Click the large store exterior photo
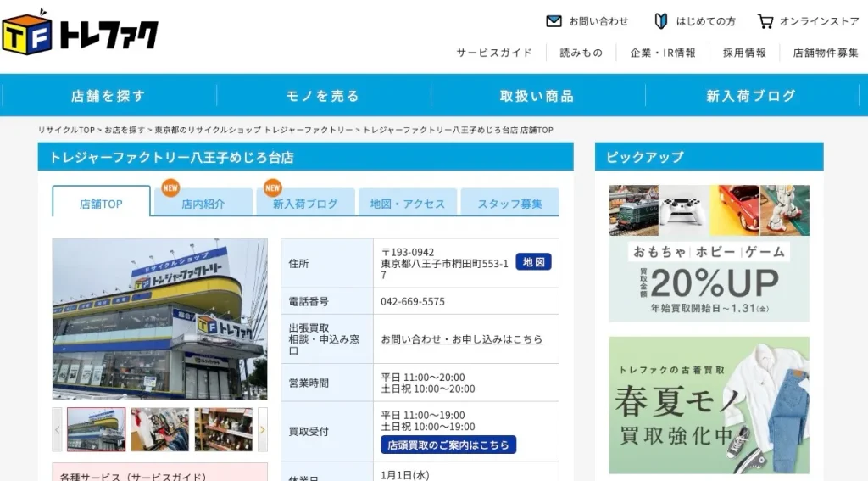868x481 pixels. [160, 319]
